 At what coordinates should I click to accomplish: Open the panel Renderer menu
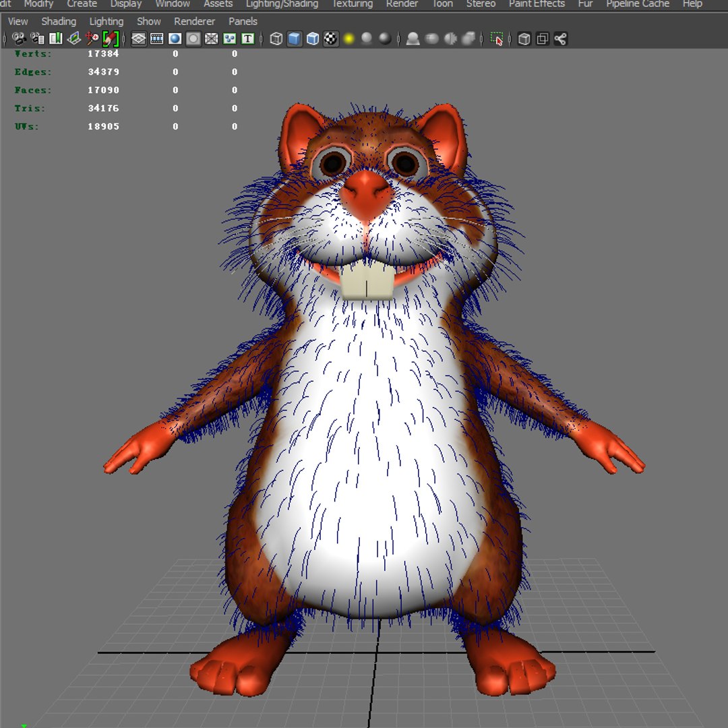[x=195, y=22]
